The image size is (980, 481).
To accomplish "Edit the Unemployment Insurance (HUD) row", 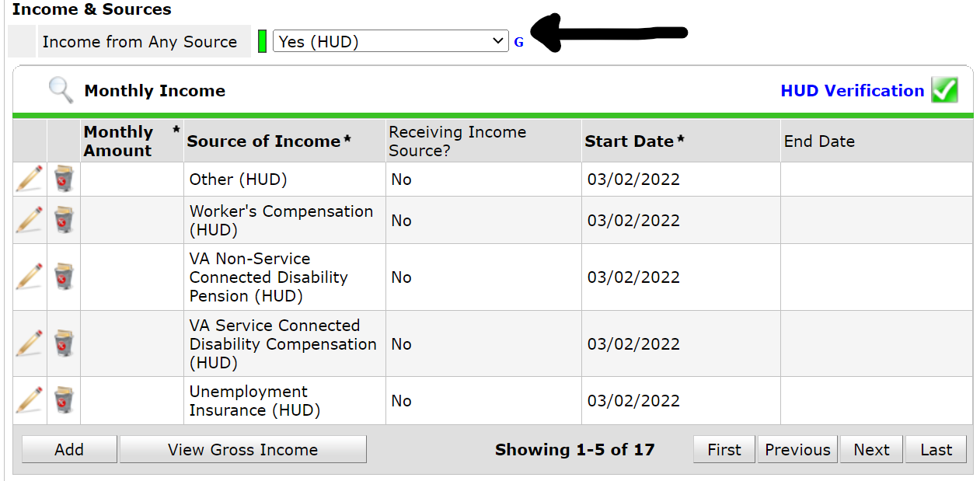I will point(29,400).
